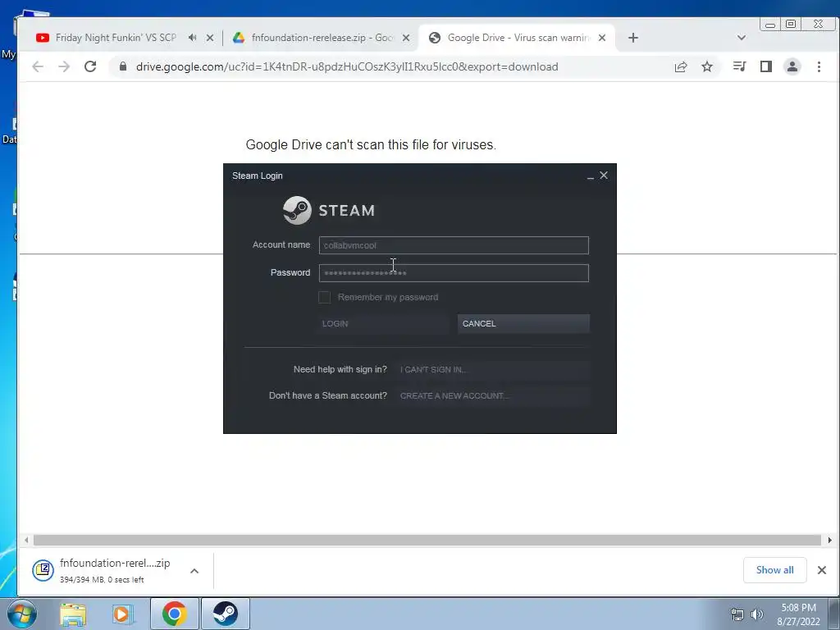Bookmark this page with the star icon
This screenshot has height=630, width=840.
(707, 66)
